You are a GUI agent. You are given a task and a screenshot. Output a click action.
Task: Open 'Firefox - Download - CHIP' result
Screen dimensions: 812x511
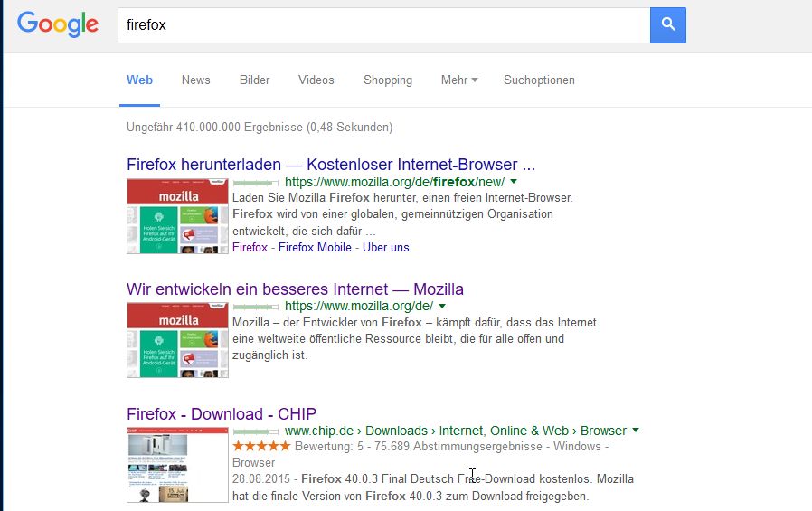(x=222, y=413)
